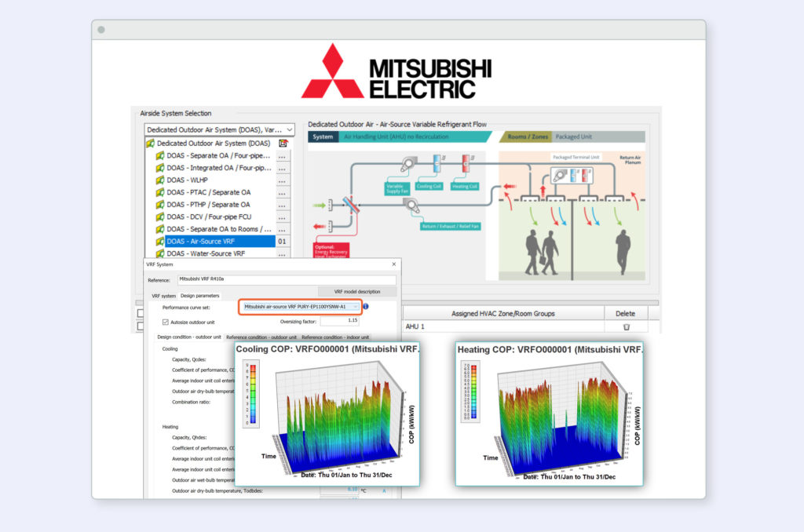Select DOAS - Separate OA / Four-pipe tree item

(218, 156)
